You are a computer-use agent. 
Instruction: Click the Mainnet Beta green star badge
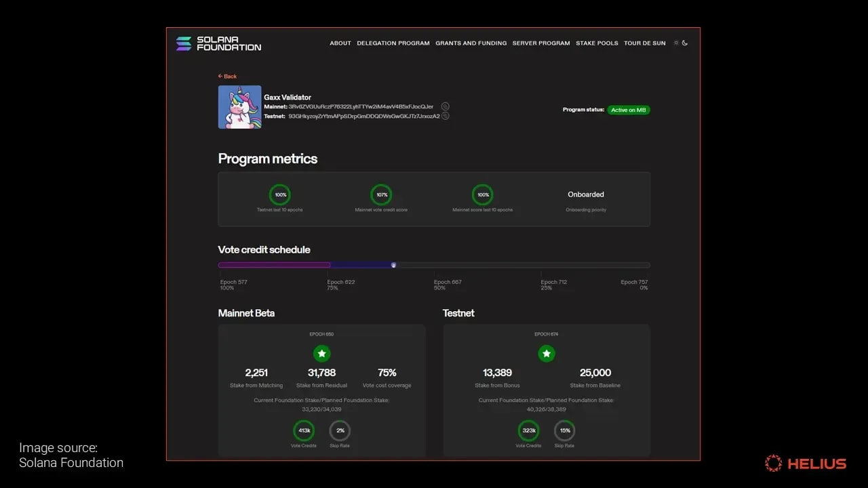(322, 353)
